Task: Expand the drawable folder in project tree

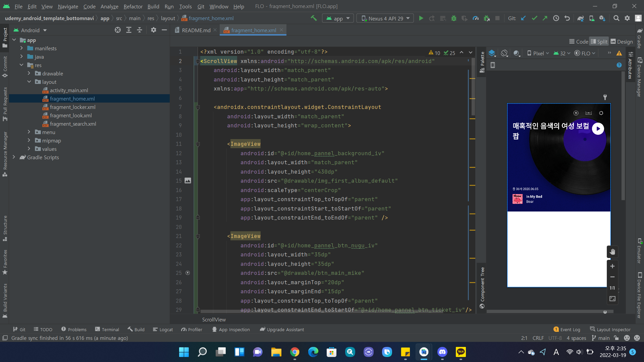Action: click(x=29, y=73)
